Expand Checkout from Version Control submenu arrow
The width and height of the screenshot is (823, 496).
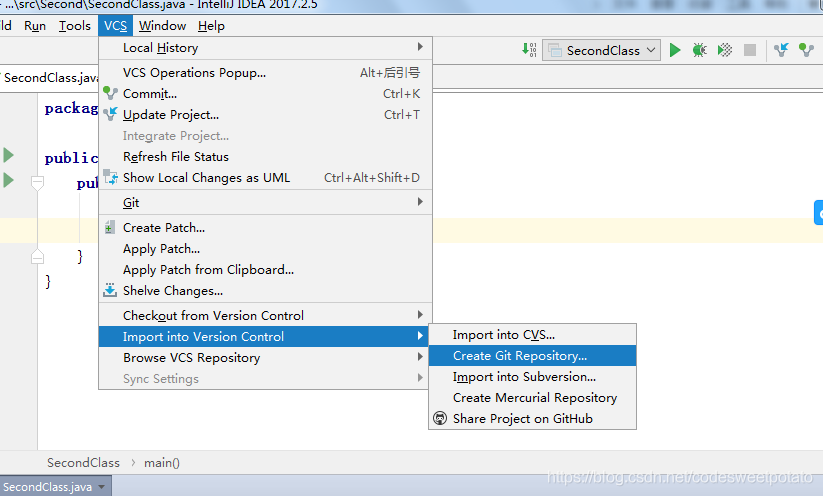(x=420, y=314)
